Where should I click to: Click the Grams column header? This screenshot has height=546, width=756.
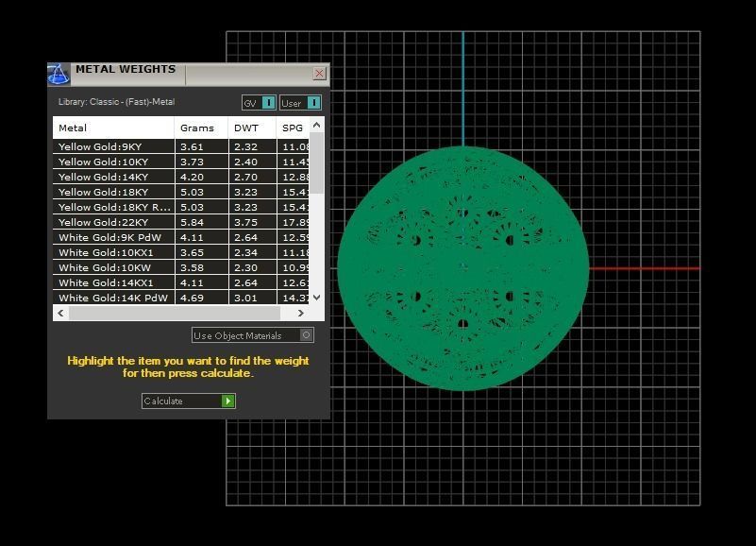pos(201,128)
